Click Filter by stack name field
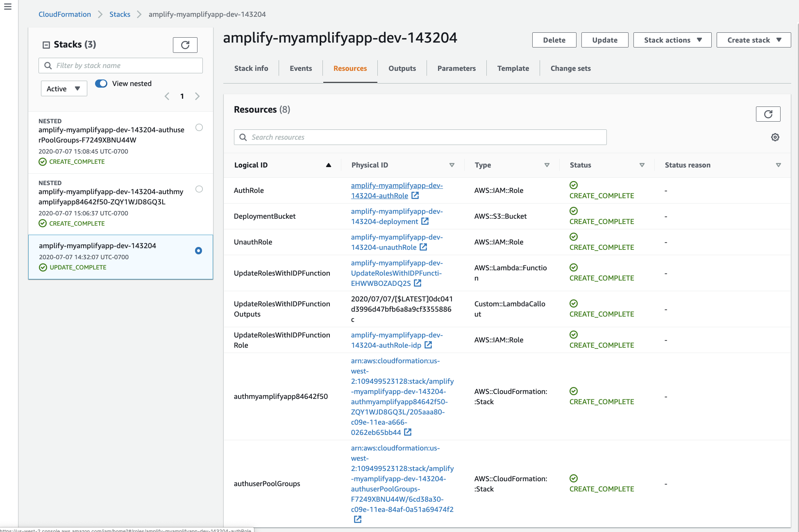The height and width of the screenshot is (532, 799). pos(120,66)
